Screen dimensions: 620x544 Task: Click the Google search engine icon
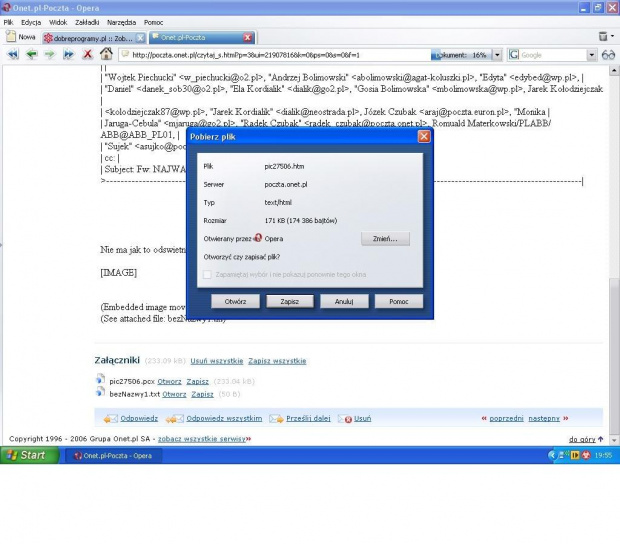pos(514,55)
